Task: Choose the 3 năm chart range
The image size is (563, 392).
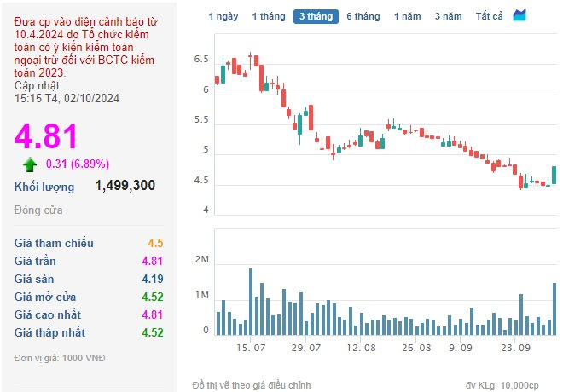Action: click(x=449, y=16)
